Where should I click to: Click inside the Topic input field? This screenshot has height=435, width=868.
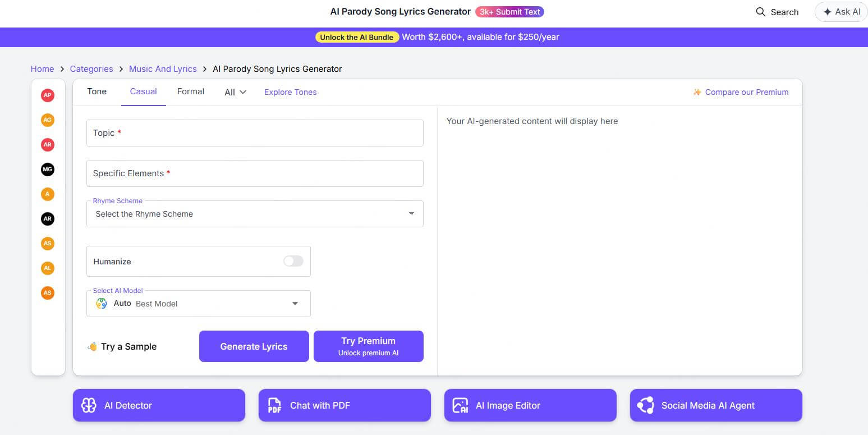[x=254, y=133]
